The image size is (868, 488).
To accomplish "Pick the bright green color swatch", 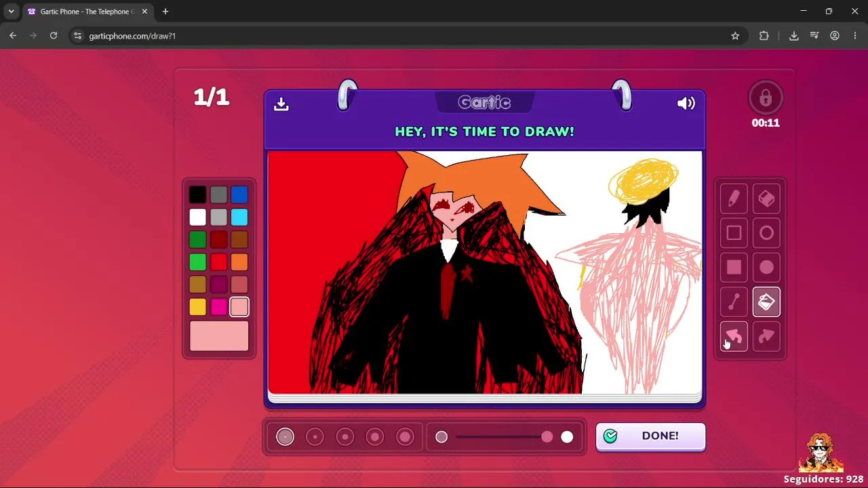I will 197,262.
